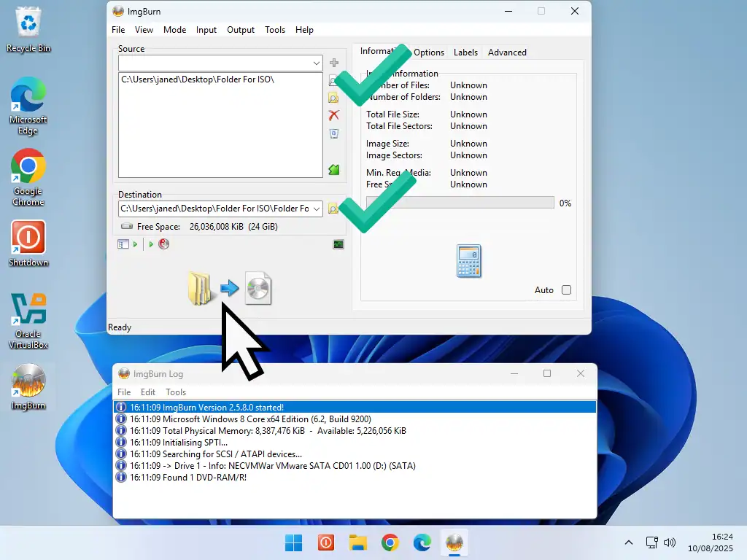Switch to the Labels tab
Viewport: 747px width, 560px height.
click(x=465, y=52)
